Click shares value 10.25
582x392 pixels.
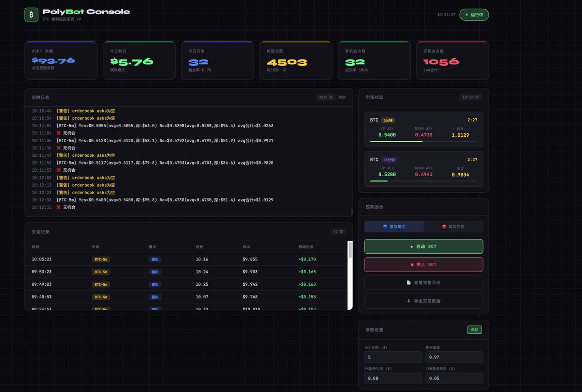203,284
